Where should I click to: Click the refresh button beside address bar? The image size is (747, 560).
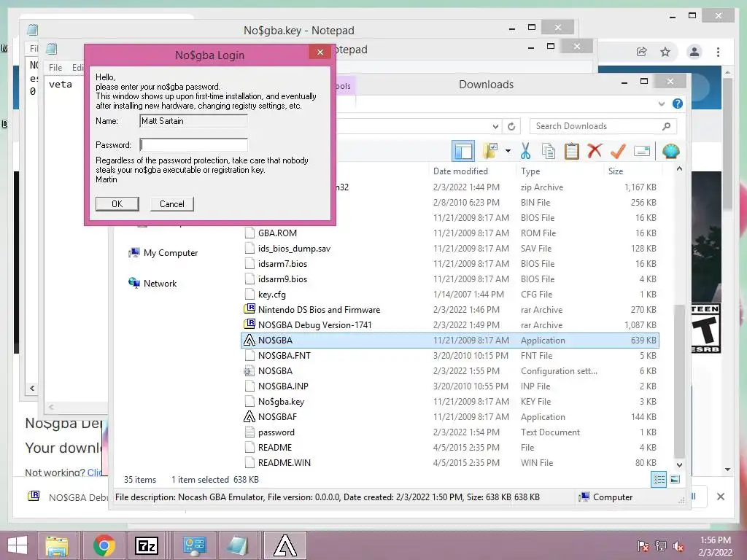point(511,126)
